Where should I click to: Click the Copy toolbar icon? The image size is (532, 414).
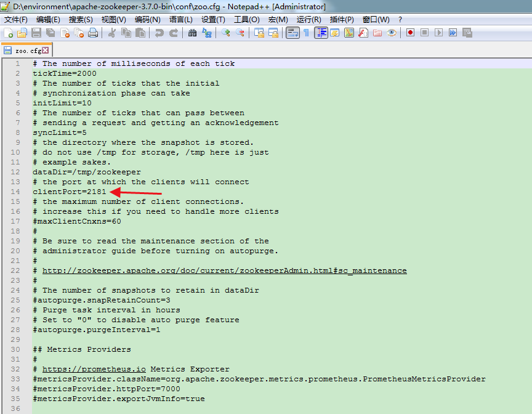pos(126,33)
